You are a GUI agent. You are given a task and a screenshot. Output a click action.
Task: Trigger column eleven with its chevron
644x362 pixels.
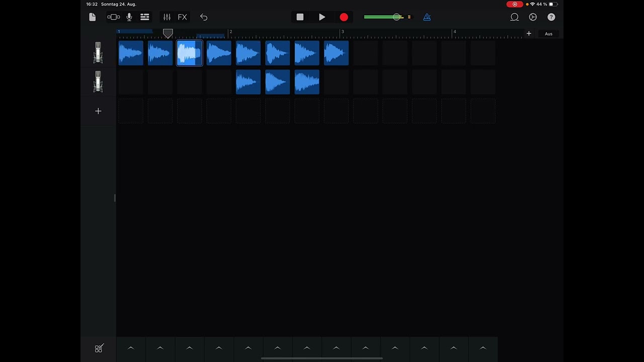(424, 348)
